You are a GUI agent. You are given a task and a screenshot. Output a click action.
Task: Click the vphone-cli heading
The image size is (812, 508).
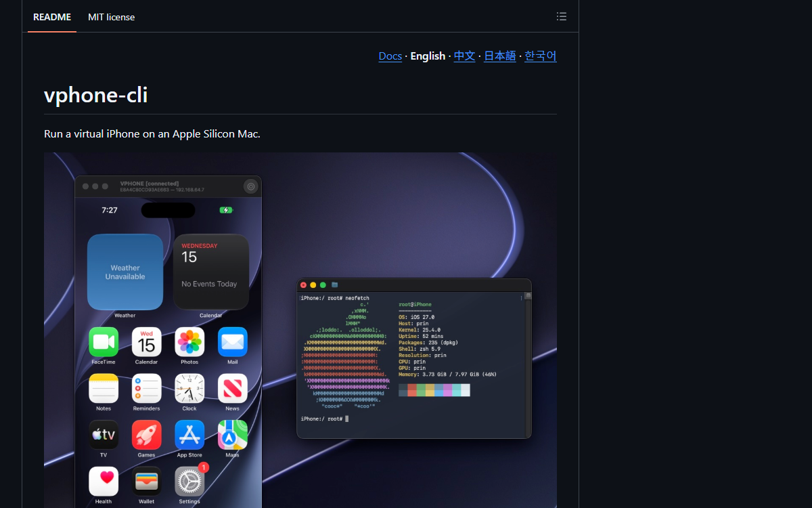[x=96, y=96]
